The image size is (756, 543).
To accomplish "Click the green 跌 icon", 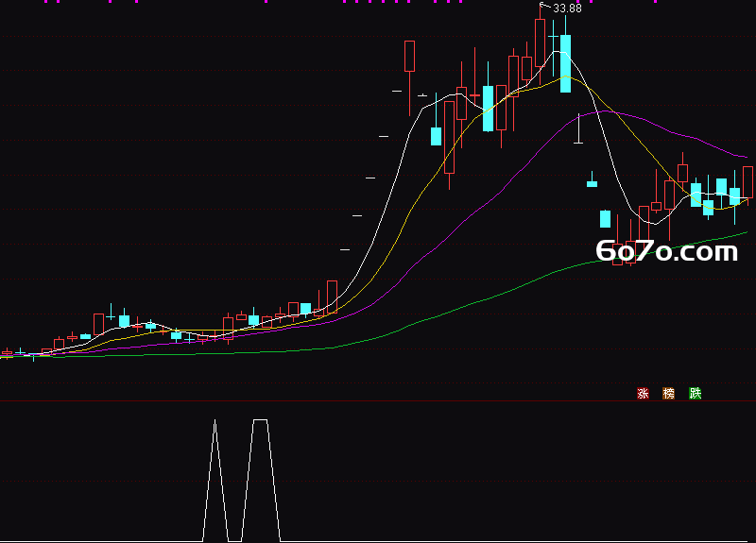I will 695,394.
